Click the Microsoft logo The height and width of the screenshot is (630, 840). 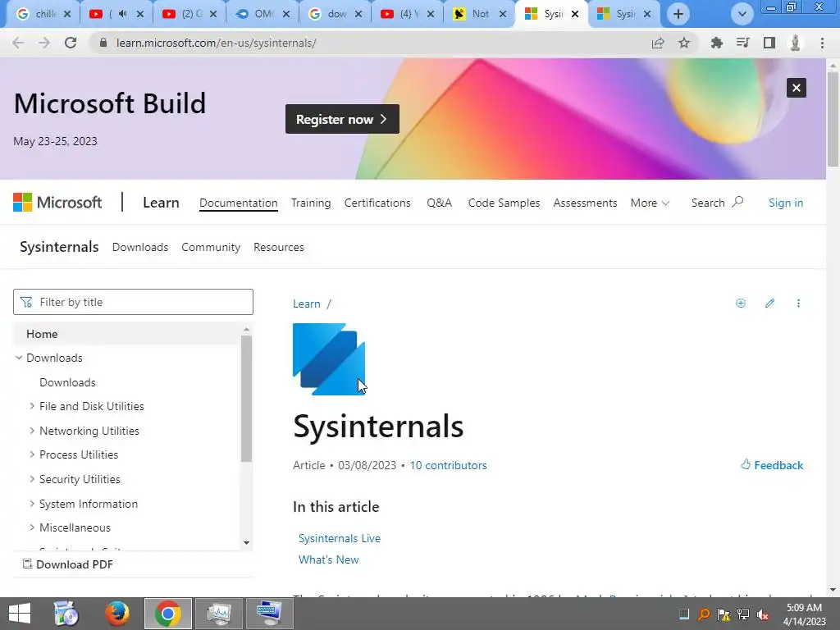57,203
